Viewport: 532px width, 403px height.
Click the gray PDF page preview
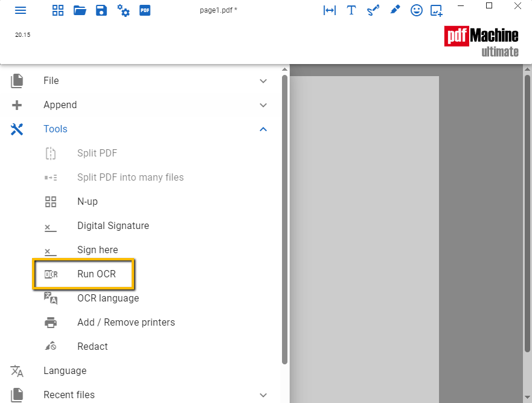pos(364,239)
